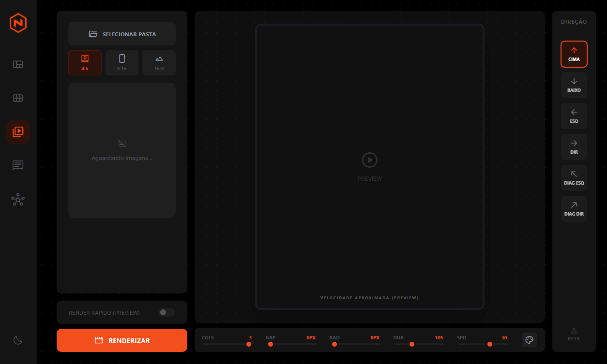Adjust the GAP slider

pos(291,344)
